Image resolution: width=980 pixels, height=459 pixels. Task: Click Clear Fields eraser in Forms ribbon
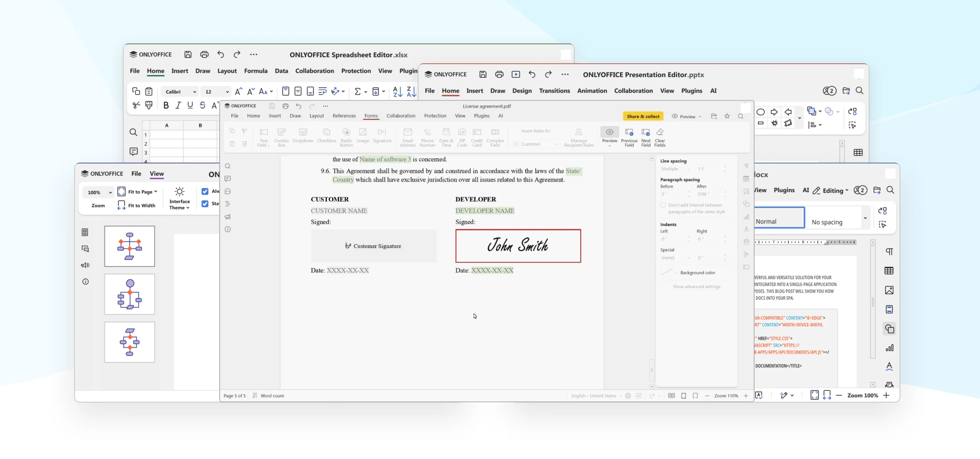tap(660, 137)
